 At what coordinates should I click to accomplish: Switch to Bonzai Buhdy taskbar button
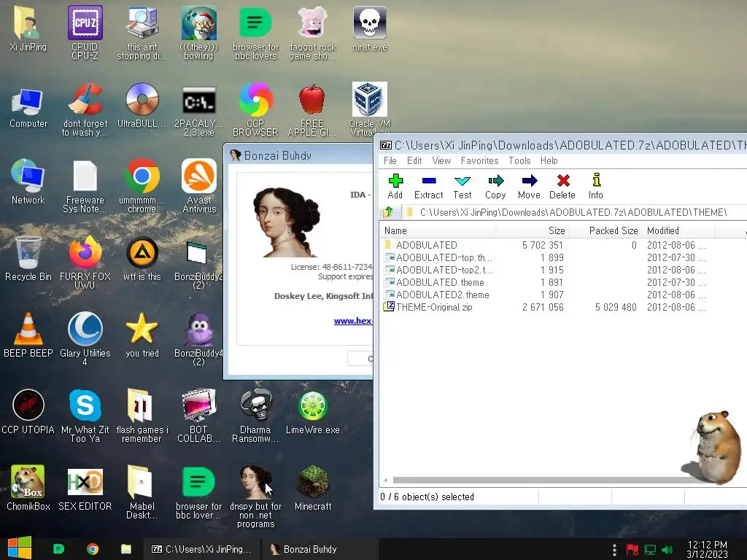320,549
